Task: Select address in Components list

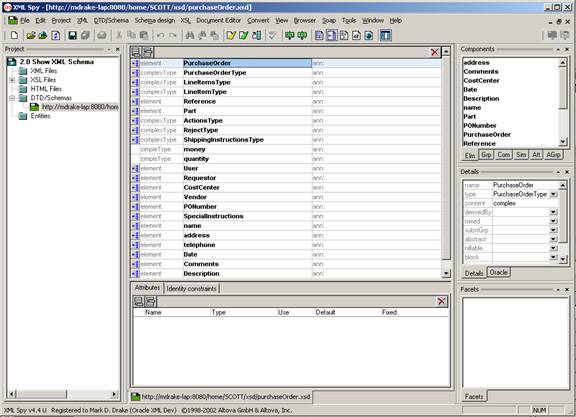Action: pos(476,62)
